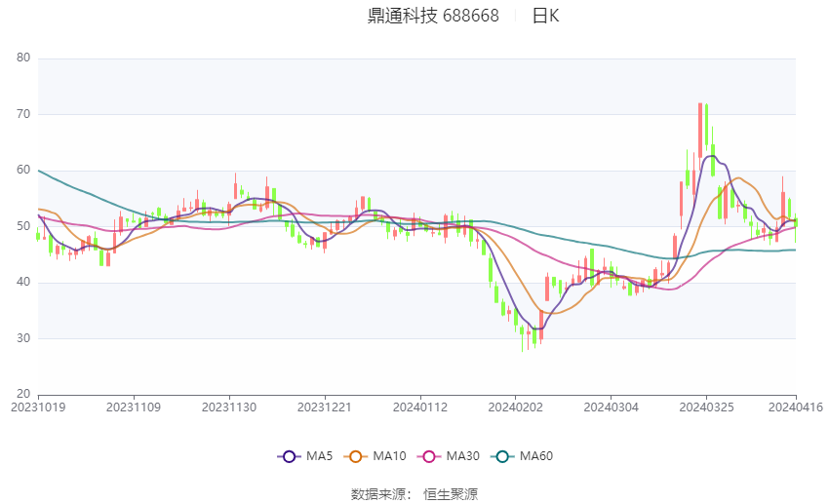
Task: Select the 20231109 x-axis date label
Action: (x=134, y=407)
